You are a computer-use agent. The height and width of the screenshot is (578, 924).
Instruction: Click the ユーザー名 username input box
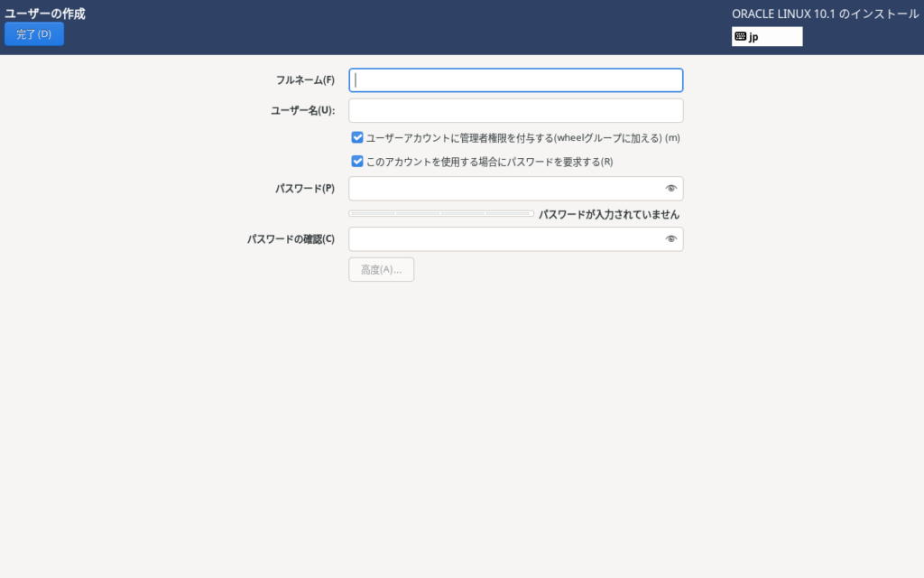(515, 110)
